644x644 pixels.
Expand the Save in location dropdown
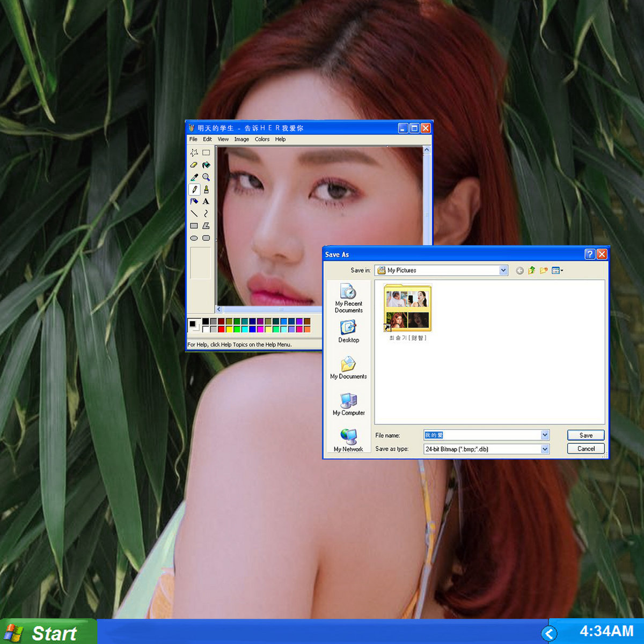(x=503, y=270)
